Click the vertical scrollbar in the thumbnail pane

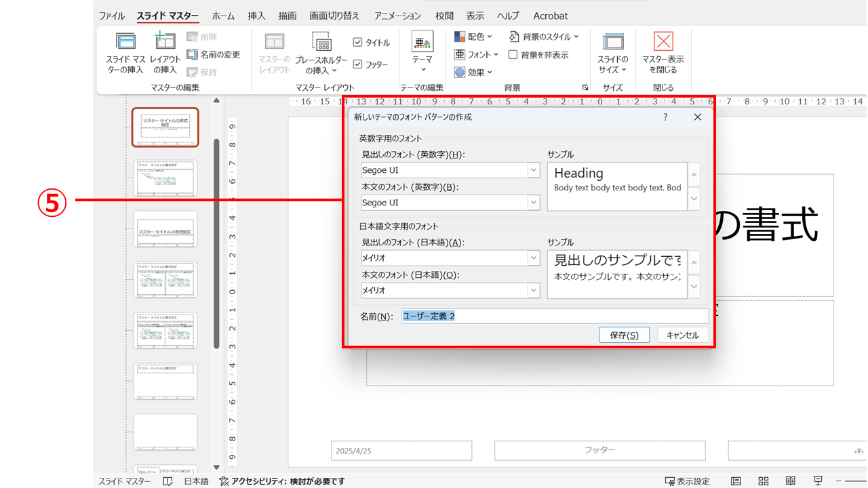click(216, 244)
